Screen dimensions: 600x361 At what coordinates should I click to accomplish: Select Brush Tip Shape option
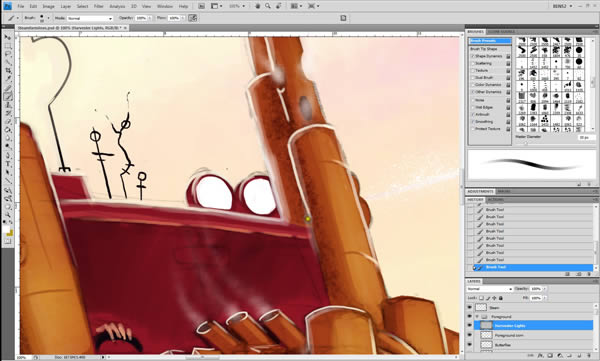click(x=484, y=49)
